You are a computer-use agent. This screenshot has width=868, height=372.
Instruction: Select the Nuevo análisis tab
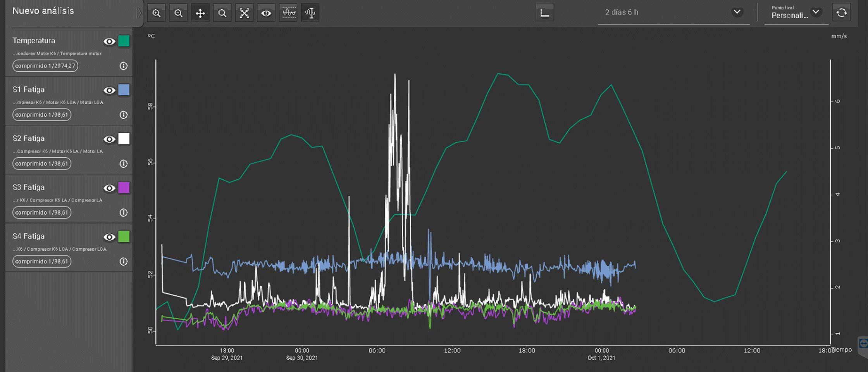(43, 11)
